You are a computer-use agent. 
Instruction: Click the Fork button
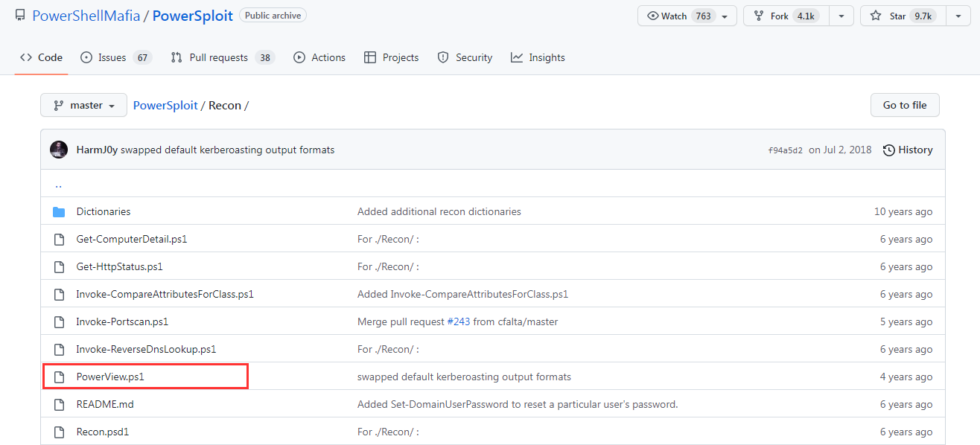786,16
